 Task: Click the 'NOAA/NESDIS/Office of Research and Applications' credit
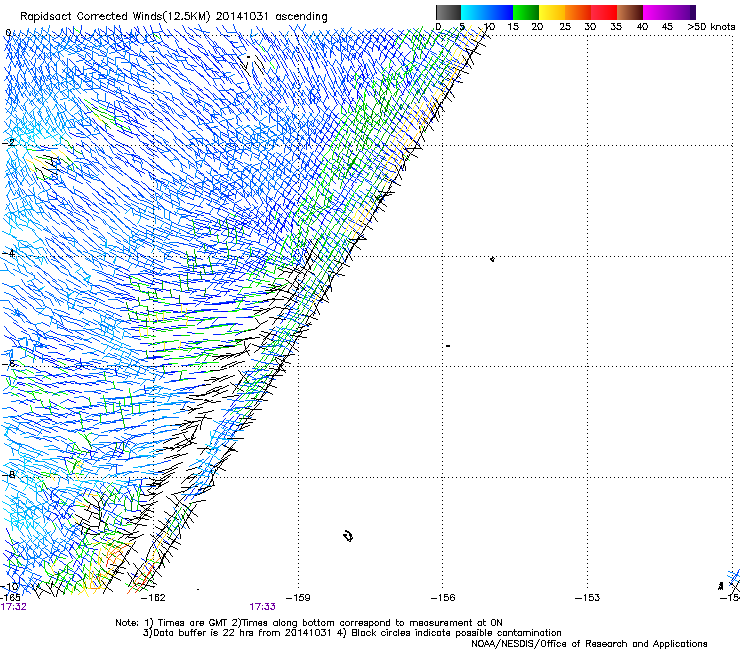click(x=589, y=644)
